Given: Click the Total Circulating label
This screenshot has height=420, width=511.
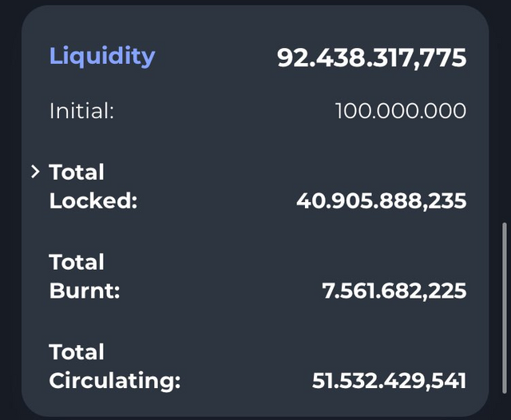Looking at the screenshot, I should click(115, 367).
